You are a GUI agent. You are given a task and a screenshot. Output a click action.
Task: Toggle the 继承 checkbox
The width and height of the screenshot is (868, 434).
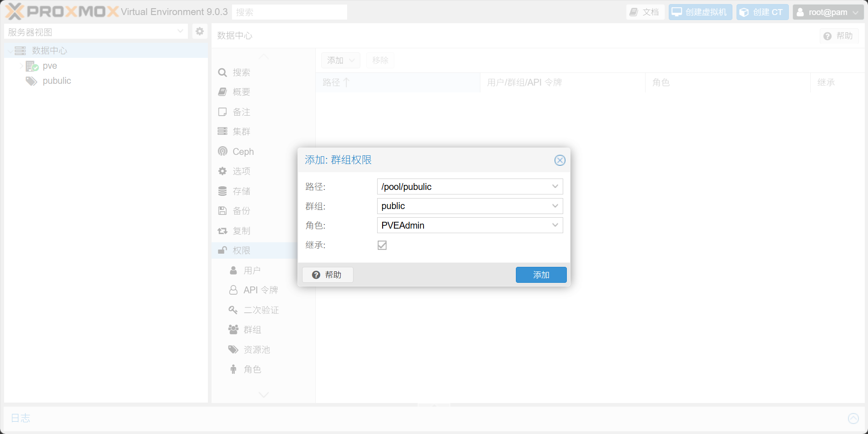coord(382,245)
